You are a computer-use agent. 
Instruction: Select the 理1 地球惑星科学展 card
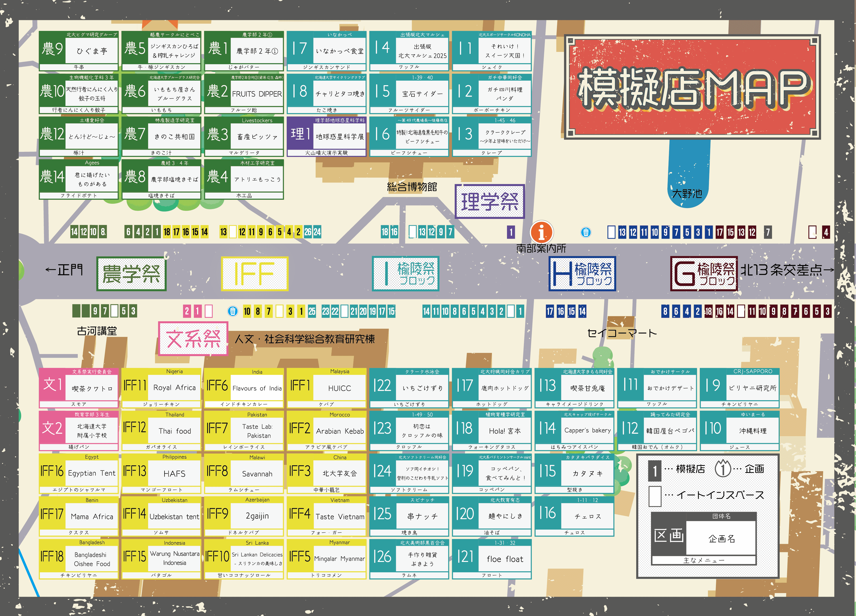327,136
